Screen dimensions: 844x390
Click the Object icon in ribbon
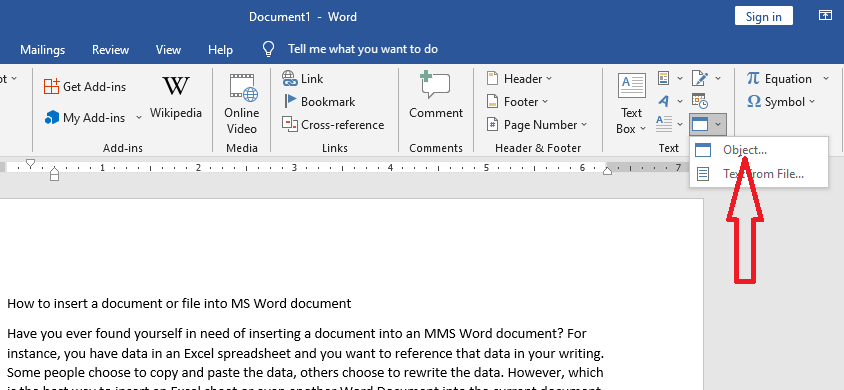(x=700, y=124)
